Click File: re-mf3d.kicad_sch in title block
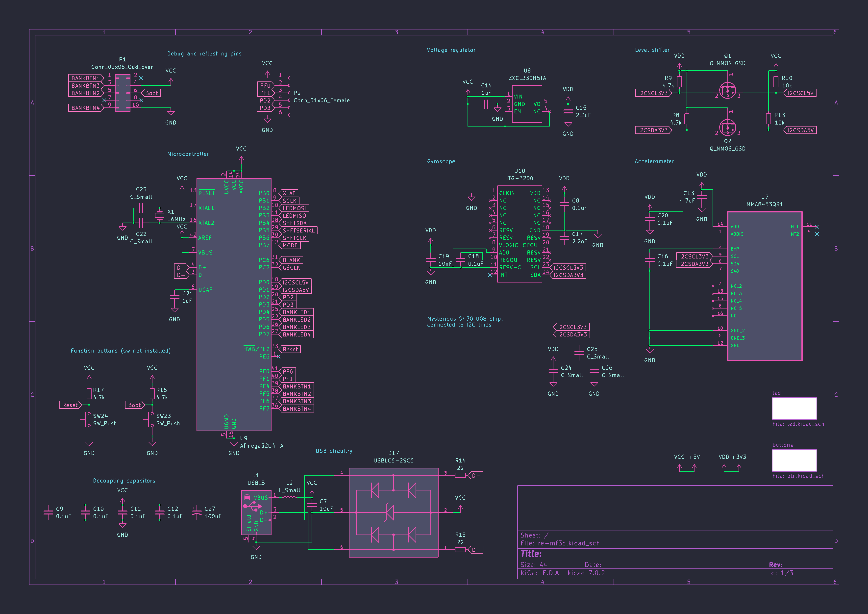Screen dimensions: 868x614 click(560, 543)
